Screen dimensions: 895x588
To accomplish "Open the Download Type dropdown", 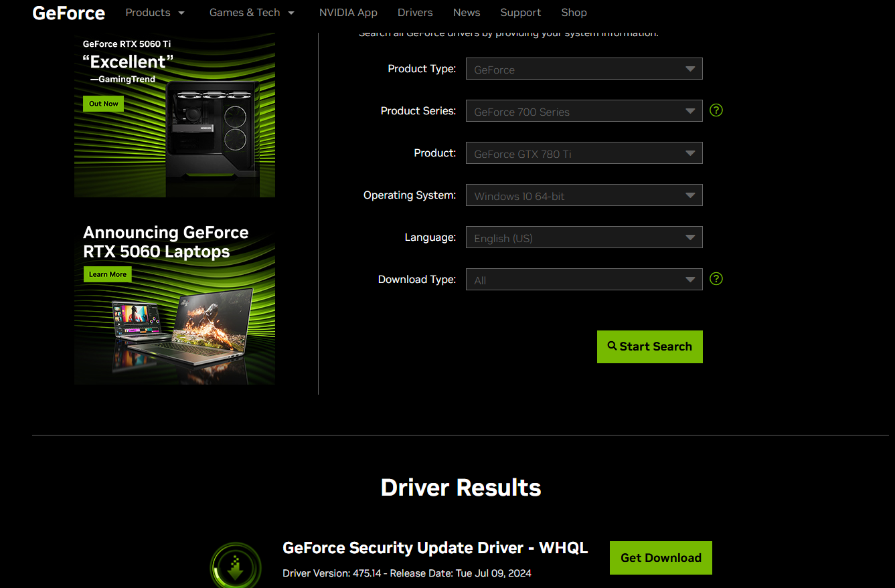I will click(x=584, y=280).
